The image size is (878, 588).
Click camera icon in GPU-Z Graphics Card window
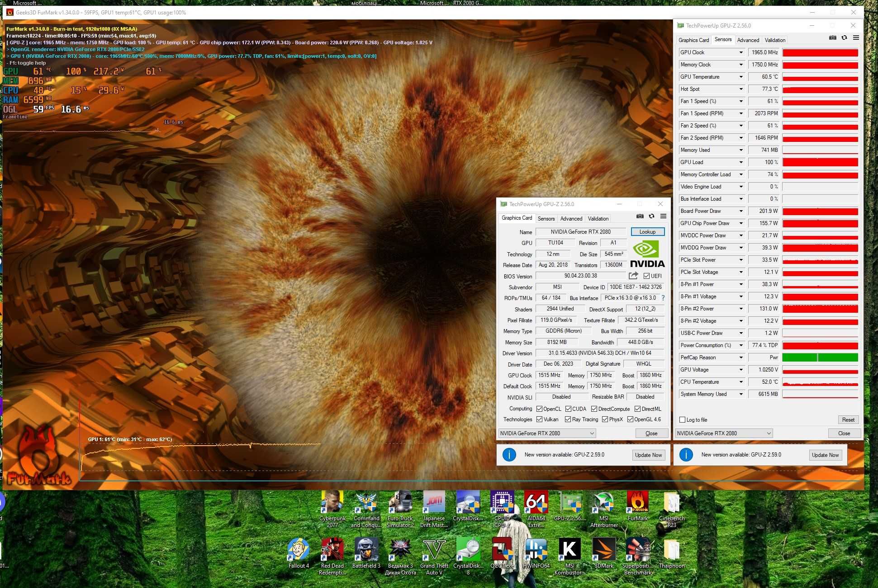click(x=640, y=216)
